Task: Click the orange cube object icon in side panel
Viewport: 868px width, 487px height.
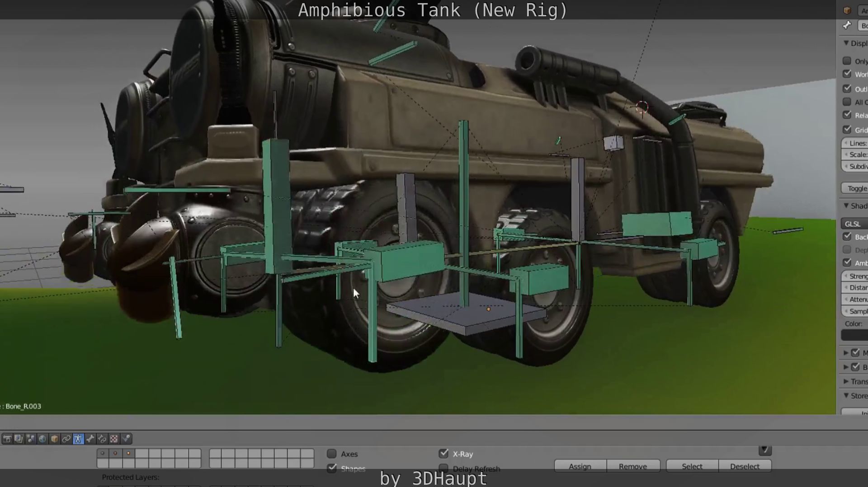Action: [847, 10]
